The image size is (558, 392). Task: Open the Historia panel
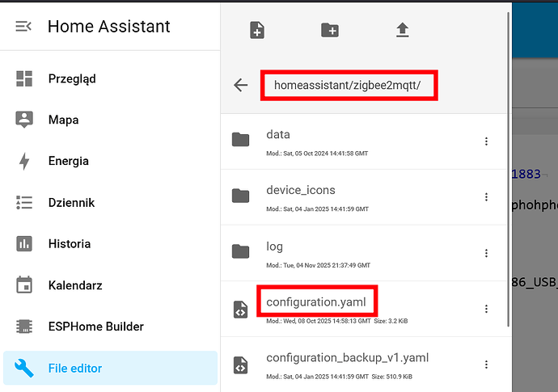click(69, 243)
